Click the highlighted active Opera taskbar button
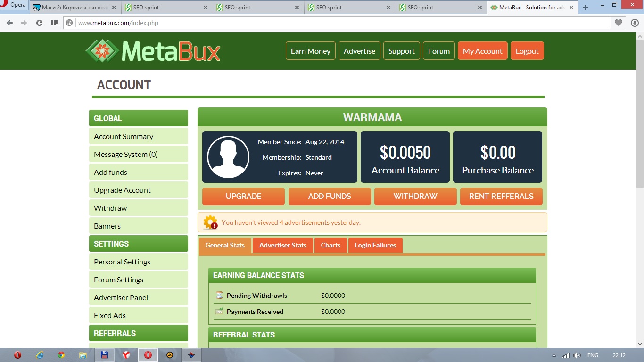Screen dimensions: 644x362 pos(148,355)
